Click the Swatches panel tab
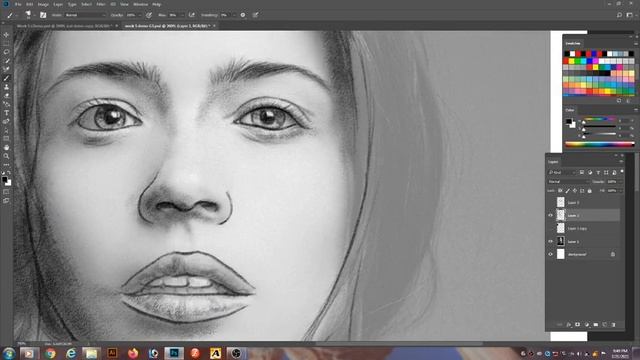Viewport: 640px width, 360px height. [573, 43]
